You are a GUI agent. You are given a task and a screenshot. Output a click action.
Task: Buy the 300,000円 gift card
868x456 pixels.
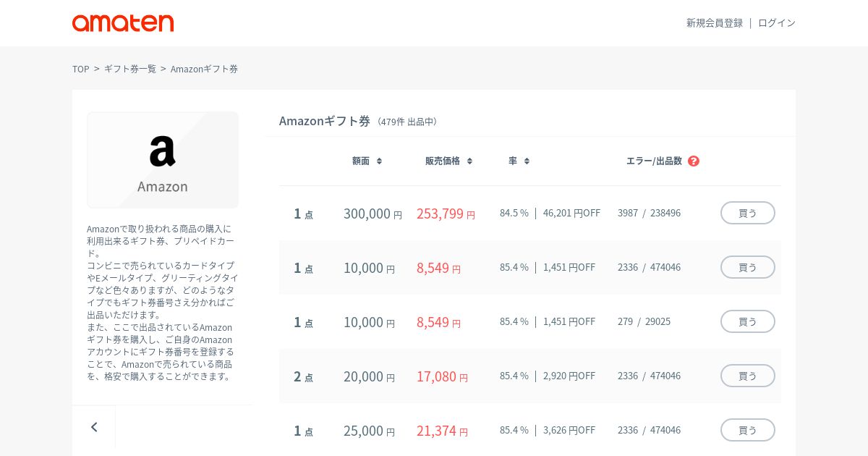(747, 213)
